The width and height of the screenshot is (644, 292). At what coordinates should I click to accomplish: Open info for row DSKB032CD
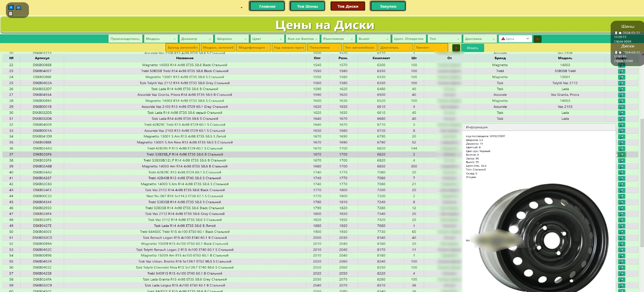pyautogui.click(x=621, y=238)
